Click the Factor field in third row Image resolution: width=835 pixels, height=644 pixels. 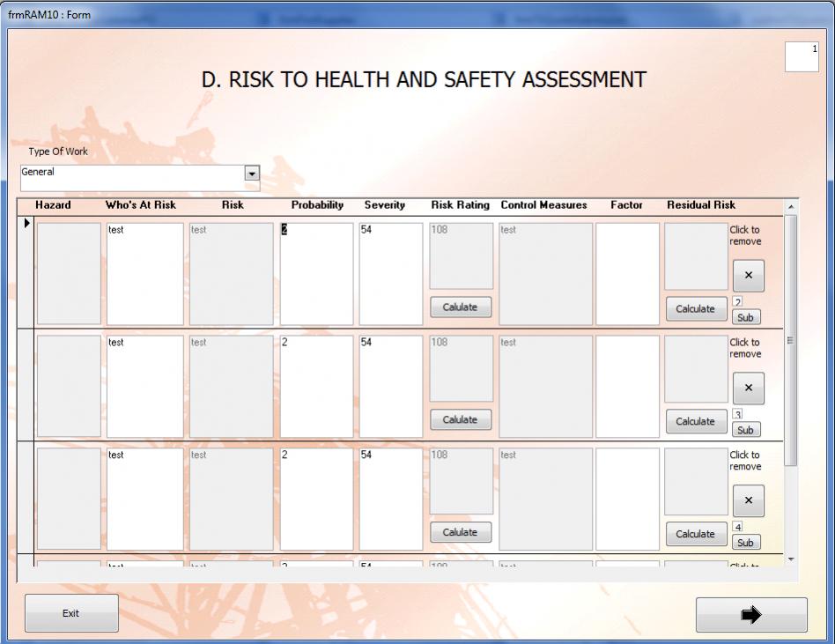coord(627,499)
